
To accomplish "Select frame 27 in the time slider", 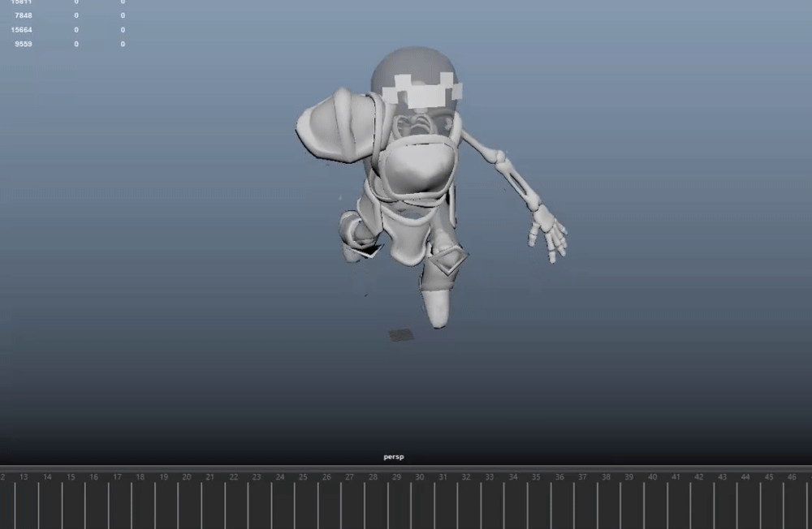I will [x=349, y=477].
